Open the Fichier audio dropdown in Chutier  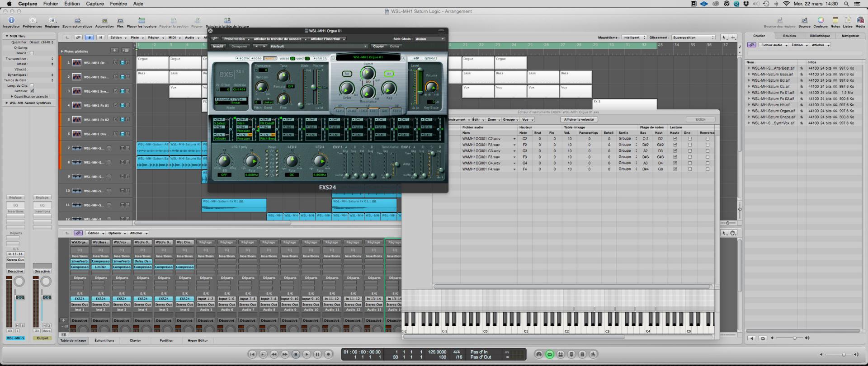pyautogui.click(x=774, y=45)
